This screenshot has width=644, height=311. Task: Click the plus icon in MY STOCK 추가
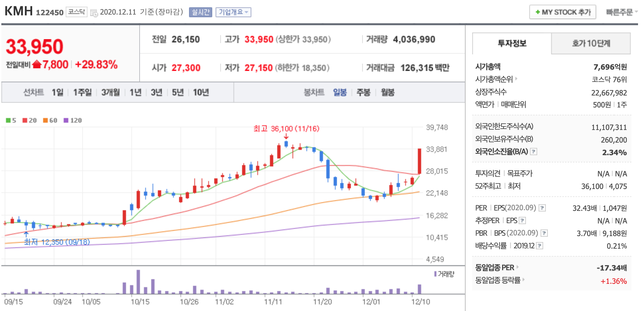(538, 12)
